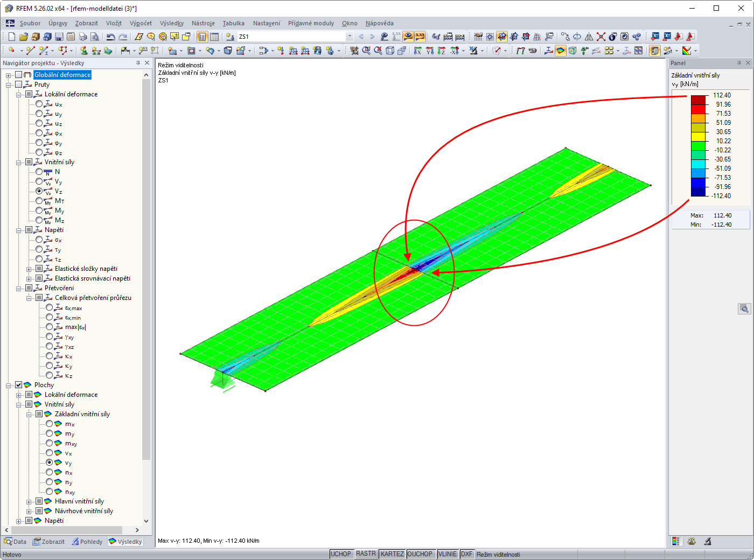The height and width of the screenshot is (560, 754).
Task: Open the Soubor menu
Action: point(30,23)
